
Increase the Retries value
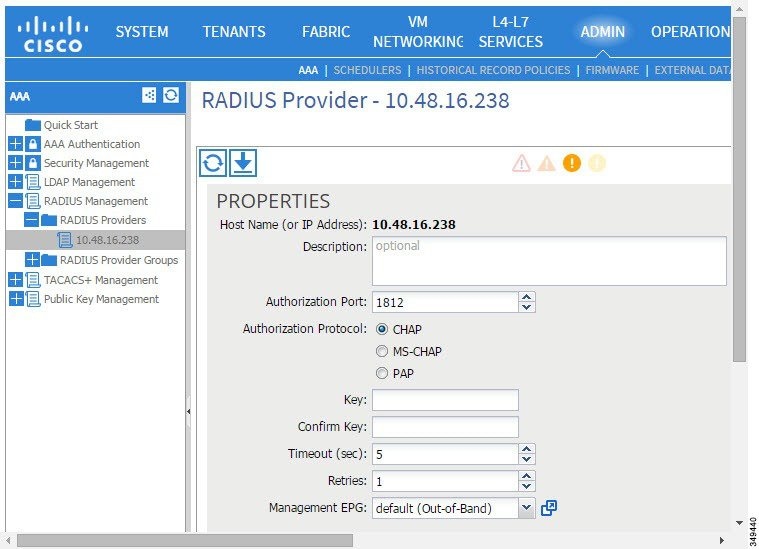coord(527,476)
